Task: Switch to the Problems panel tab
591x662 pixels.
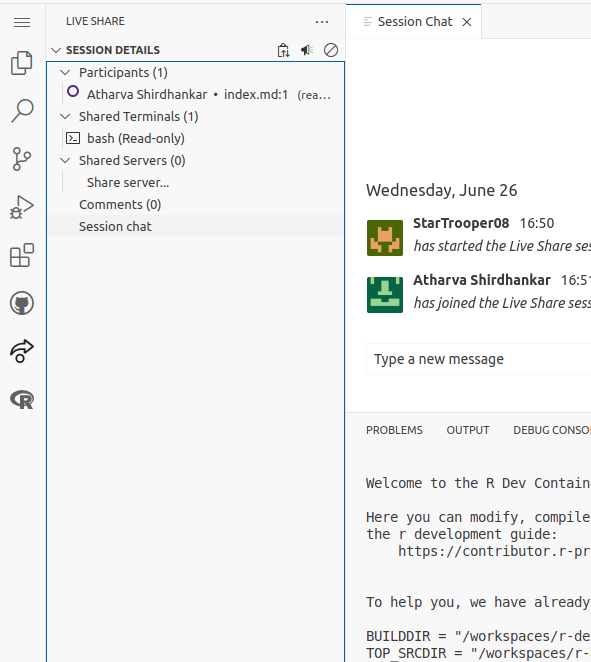Action: (394, 430)
